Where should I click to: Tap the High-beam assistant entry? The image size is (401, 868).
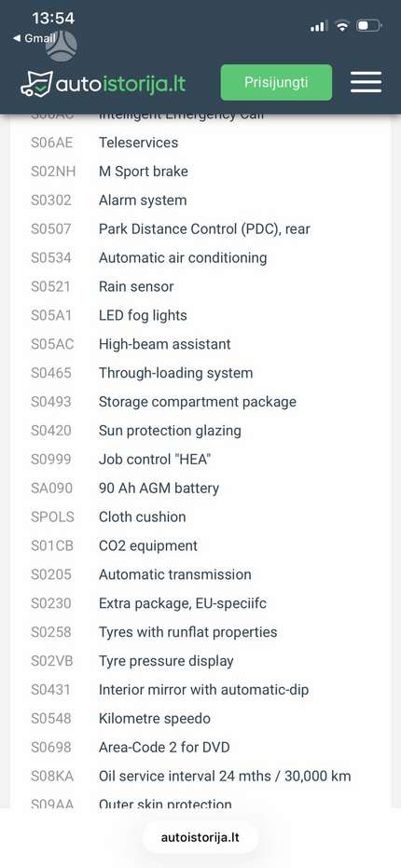coord(164,344)
